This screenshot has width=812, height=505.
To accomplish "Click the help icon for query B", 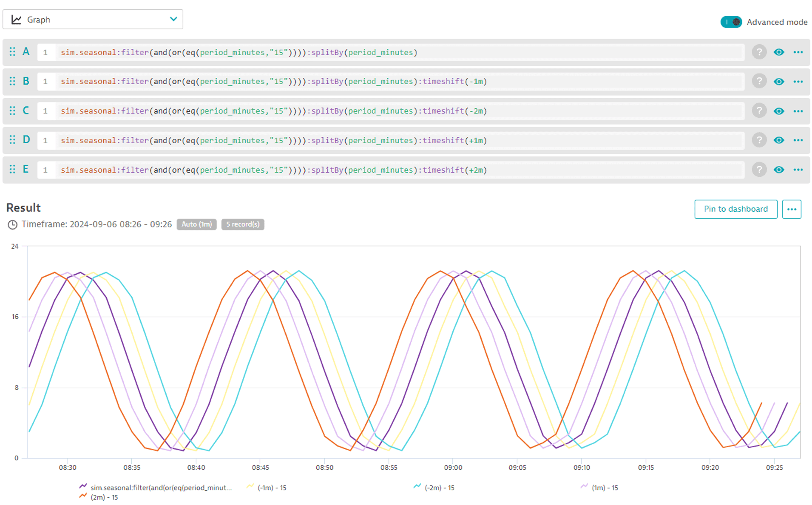I will pos(759,81).
